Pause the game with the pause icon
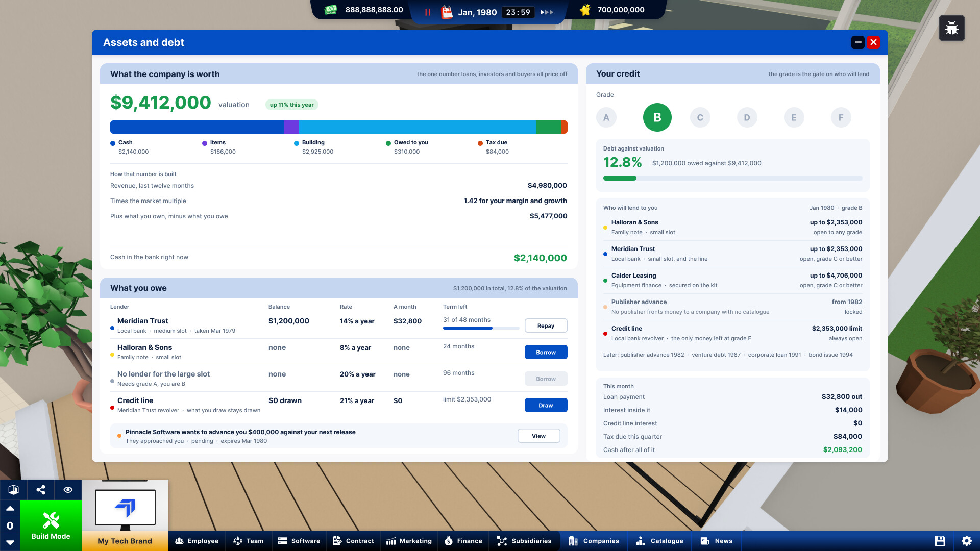Screen dimensions: 980x551 pyautogui.click(x=428, y=12)
